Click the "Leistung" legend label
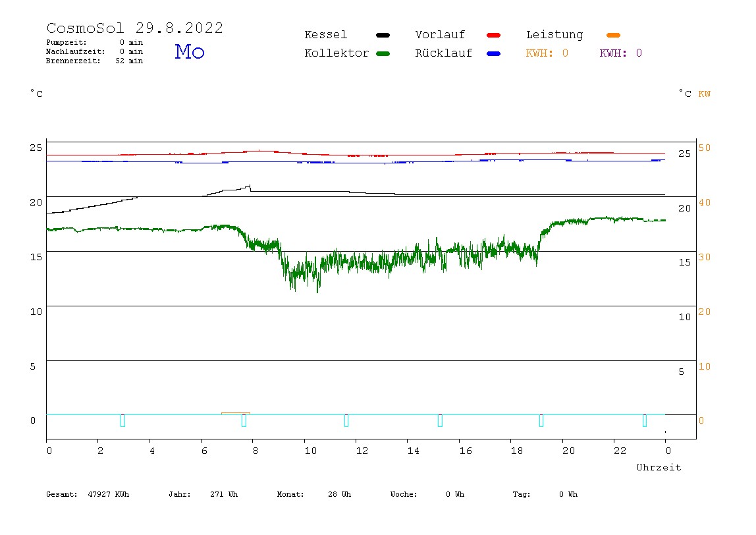Image resolution: width=756 pixels, height=535 pixels. click(554, 35)
